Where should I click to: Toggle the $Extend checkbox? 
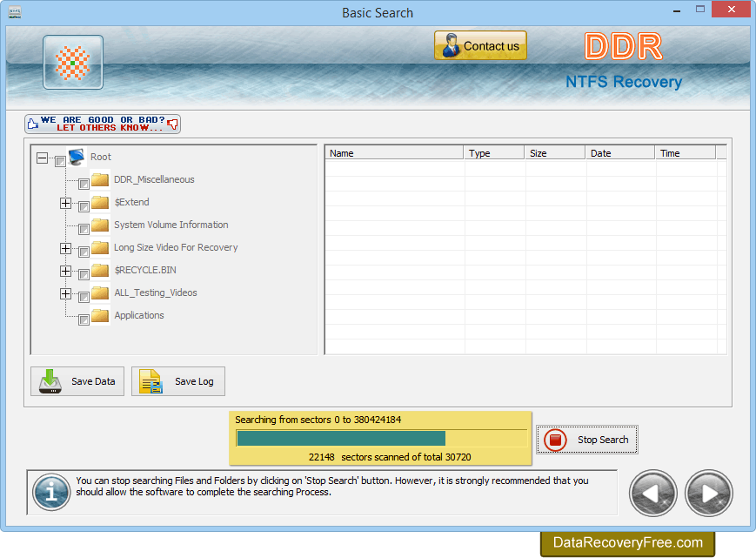(x=84, y=206)
